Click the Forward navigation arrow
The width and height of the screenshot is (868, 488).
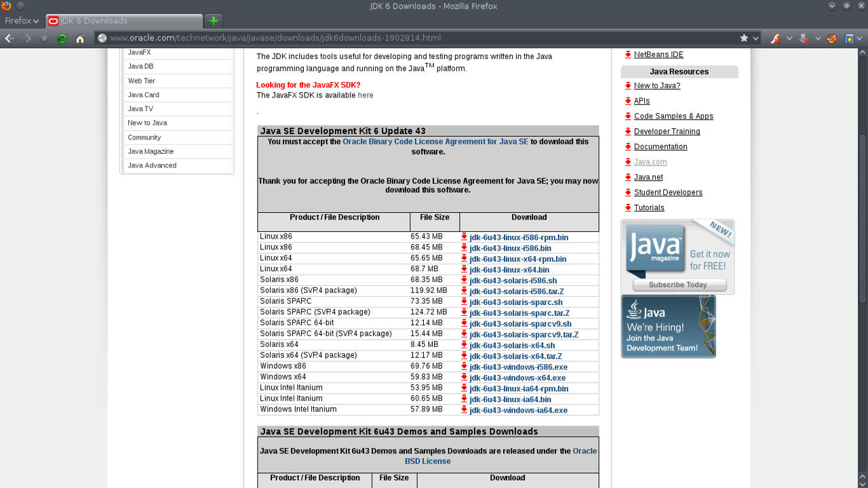27,39
